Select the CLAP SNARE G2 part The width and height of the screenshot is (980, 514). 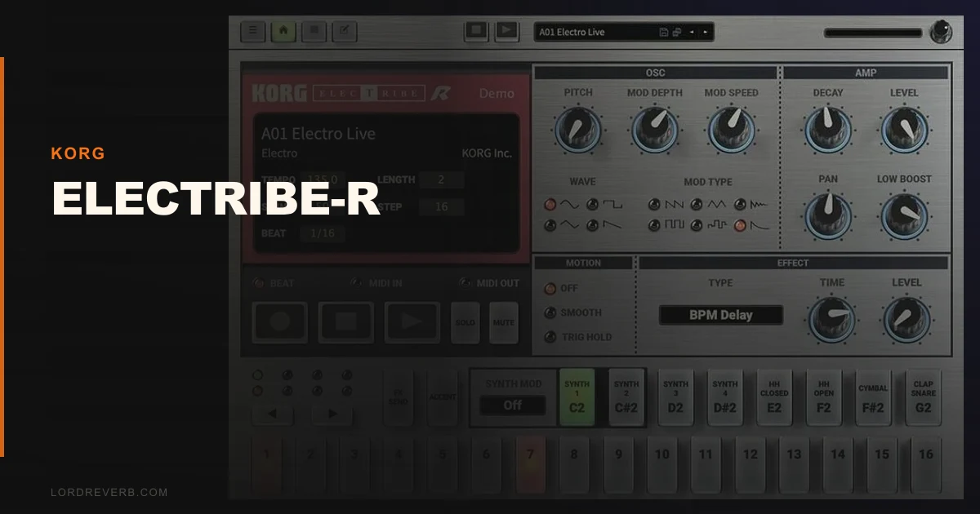click(x=924, y=397)
